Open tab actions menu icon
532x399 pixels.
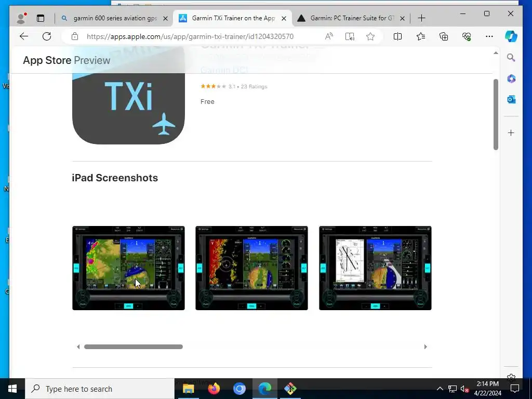(x=41, y=18)
